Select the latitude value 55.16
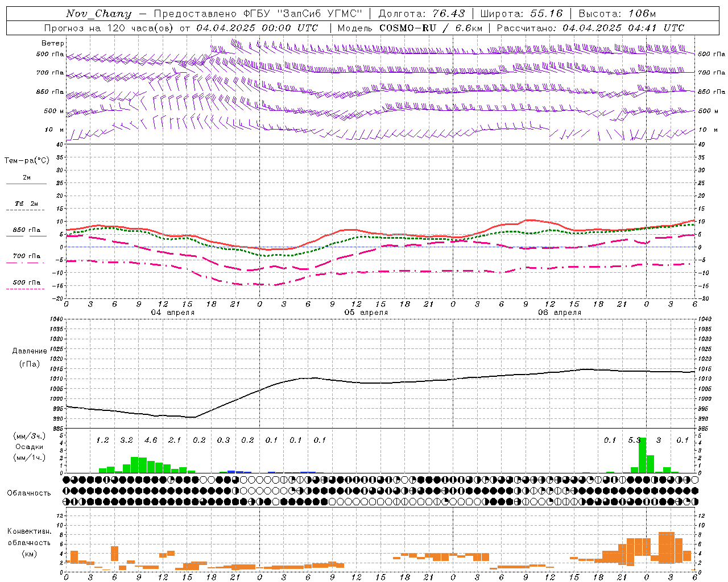The width and height of the screenshot is (728, 582). coord(547,14)
